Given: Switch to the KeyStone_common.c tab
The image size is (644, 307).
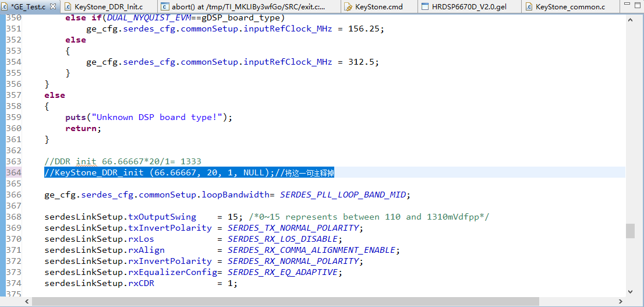Looking at the screenshot, I should point(571,6).
